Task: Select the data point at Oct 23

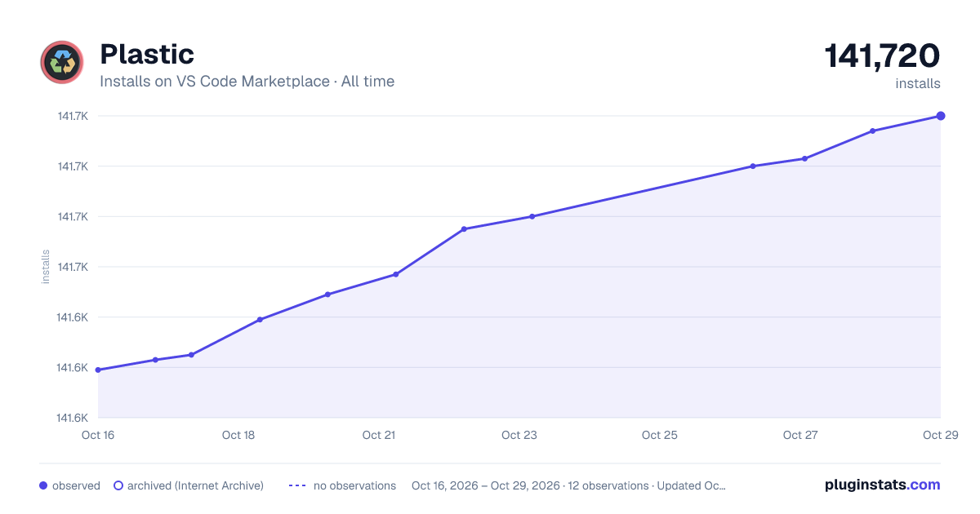Action: 532,216
